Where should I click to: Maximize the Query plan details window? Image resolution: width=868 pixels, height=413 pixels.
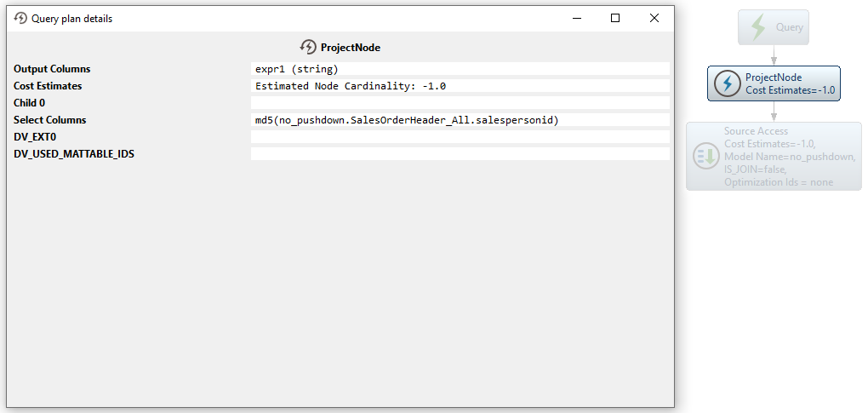coord(615,18)
